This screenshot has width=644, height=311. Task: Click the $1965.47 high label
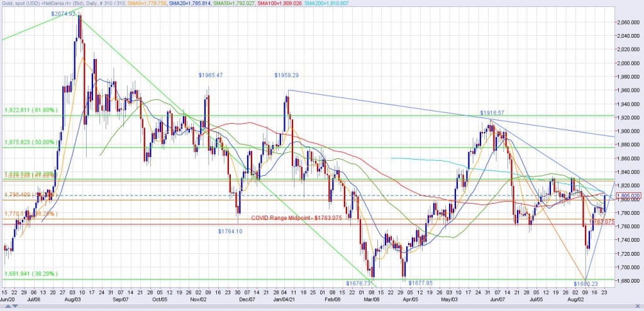(x=211, y=75)
